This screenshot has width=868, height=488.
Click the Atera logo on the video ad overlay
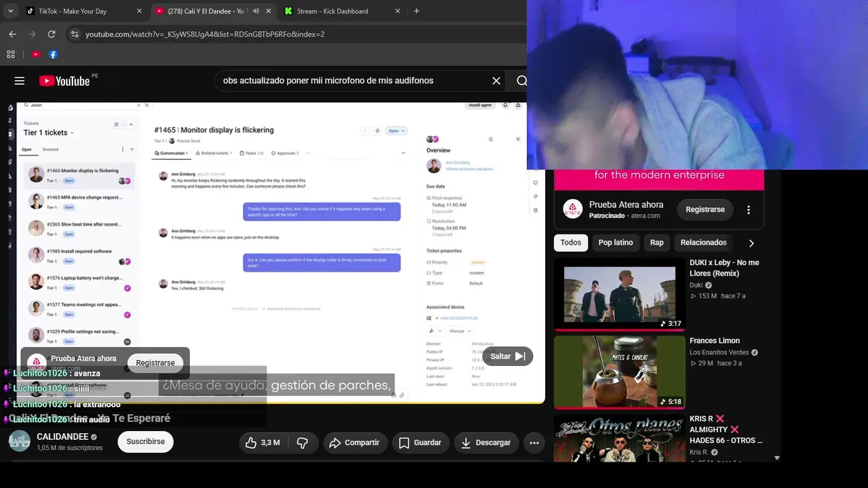[37, 363]
